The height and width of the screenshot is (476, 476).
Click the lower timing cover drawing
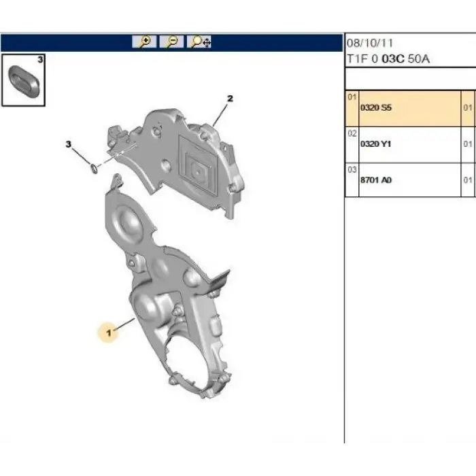[x=169, y=287]
